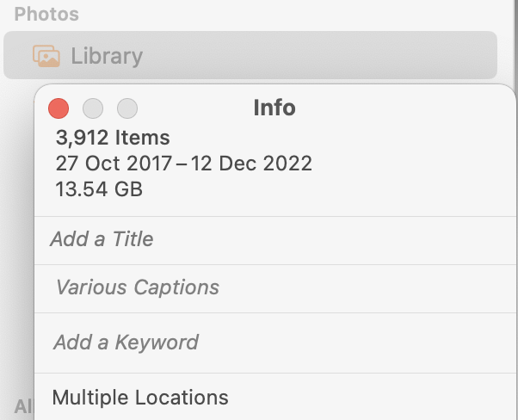Viewport: 518px width, 420px height.
Task: Click the 13.54 GB size text
Action: [99, 189]
